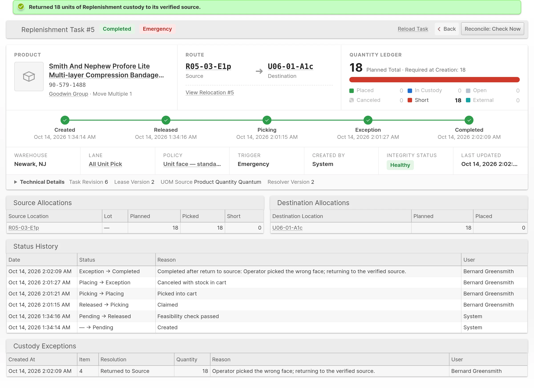Click the 'Picking → Placing' status cell
The image size is (534, 392).
pyautogui.click(x=116, y=293)
